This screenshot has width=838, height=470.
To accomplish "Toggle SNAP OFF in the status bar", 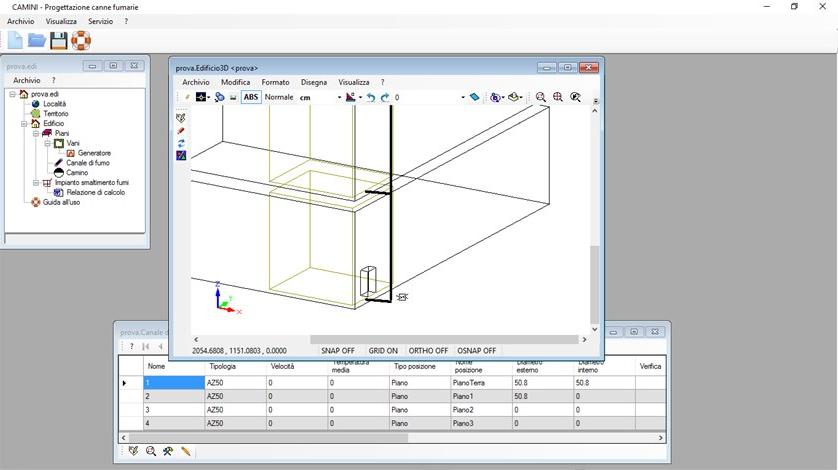I will 338,351.
